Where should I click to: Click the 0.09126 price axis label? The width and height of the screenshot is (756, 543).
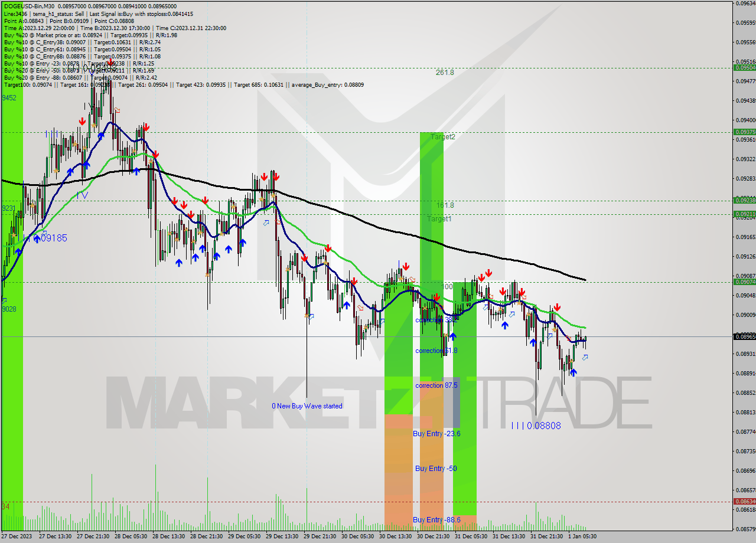(745, 257)
